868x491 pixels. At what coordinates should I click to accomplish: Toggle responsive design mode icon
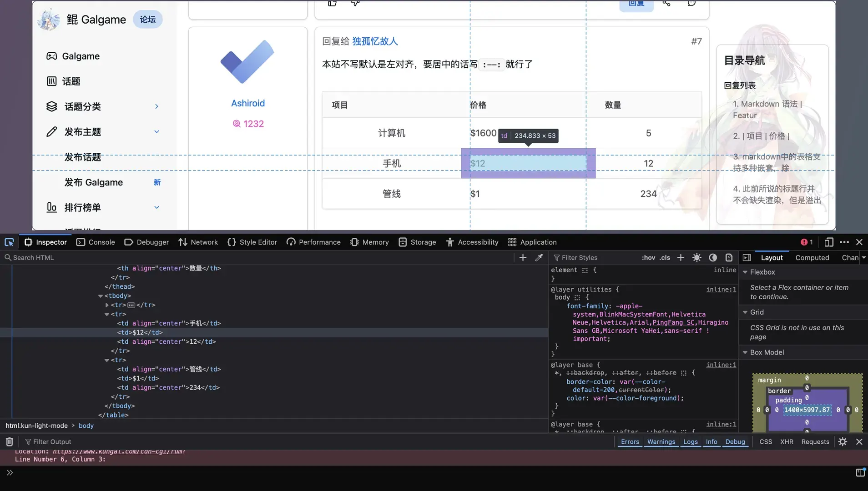[x=829, y=242]
